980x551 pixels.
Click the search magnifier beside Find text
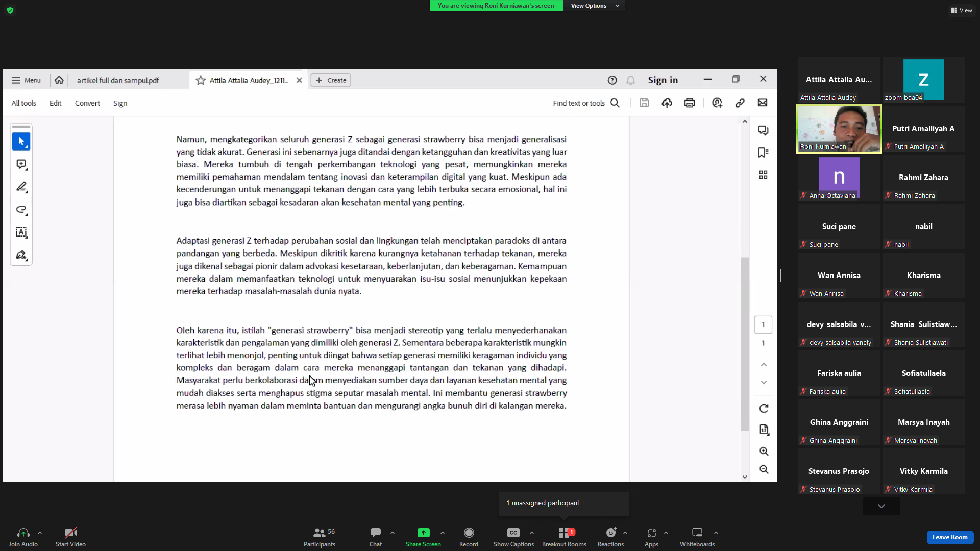(615, 103)
